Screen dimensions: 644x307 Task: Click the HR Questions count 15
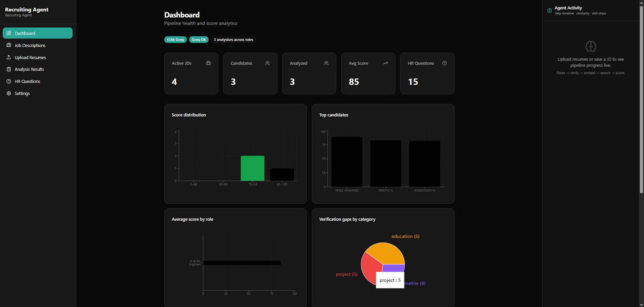[413, 82]
